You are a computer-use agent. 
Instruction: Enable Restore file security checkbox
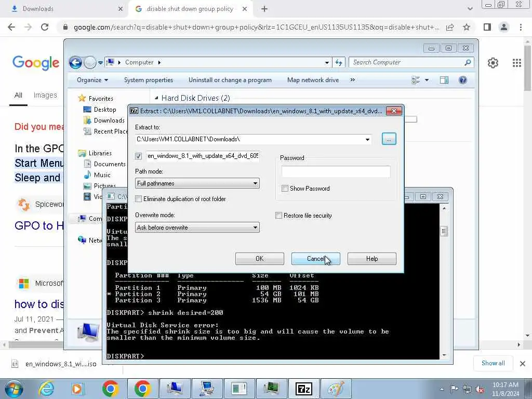point(278,216)
